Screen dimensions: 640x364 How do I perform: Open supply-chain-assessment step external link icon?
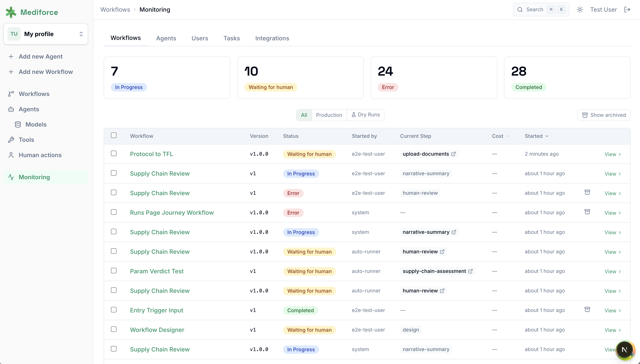[x=470, y=271]
